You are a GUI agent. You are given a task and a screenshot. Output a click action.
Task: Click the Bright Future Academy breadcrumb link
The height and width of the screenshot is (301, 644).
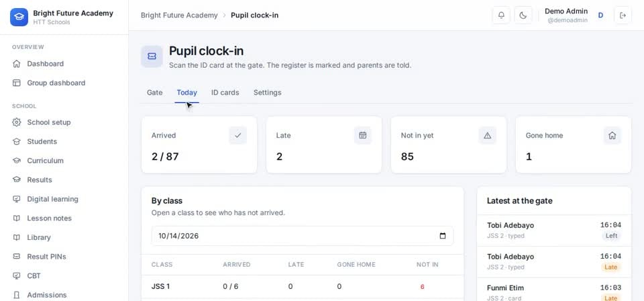179,15
